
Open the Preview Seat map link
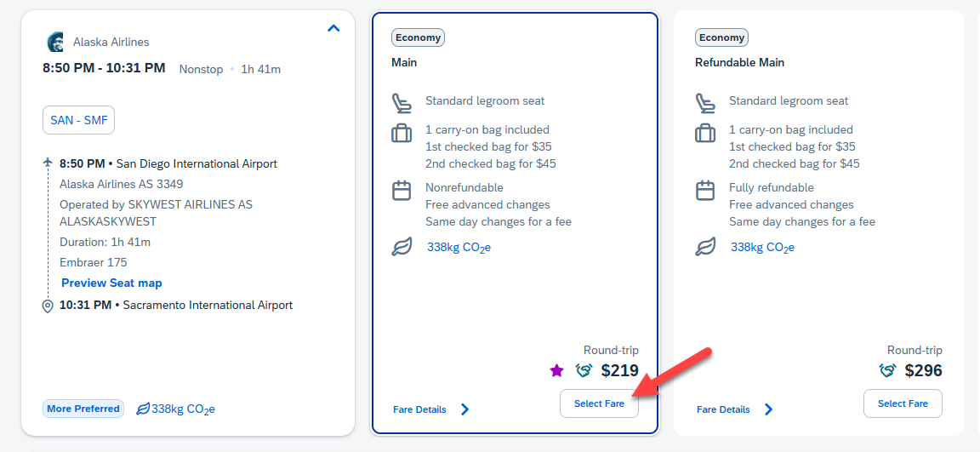pos(111,283)
